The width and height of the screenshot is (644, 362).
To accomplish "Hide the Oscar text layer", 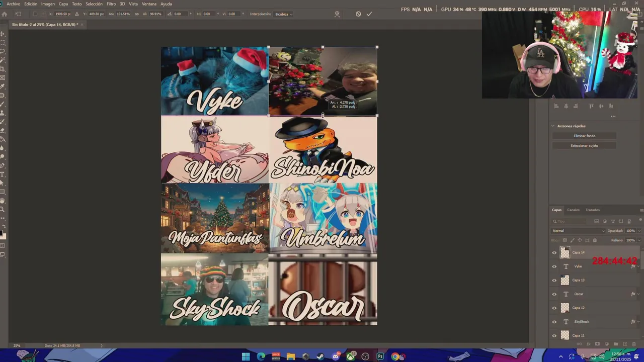I will coord(554,294).
